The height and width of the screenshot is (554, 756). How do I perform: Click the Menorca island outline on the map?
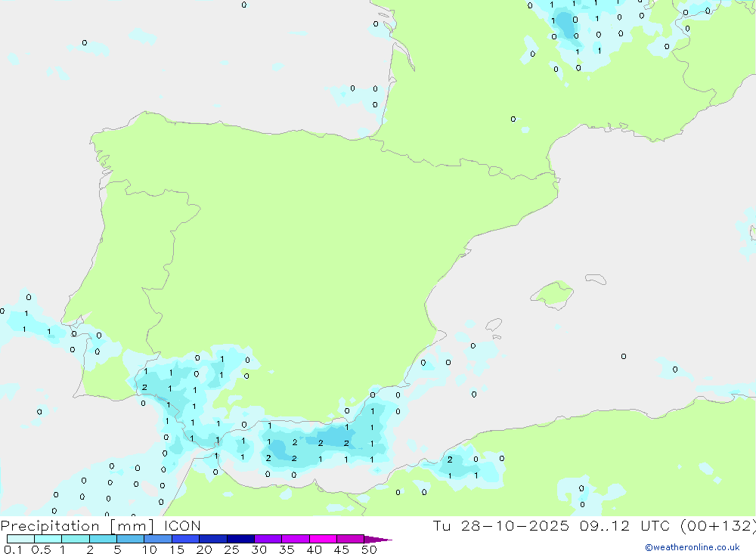pyautogui.click(x=596, y=279)
